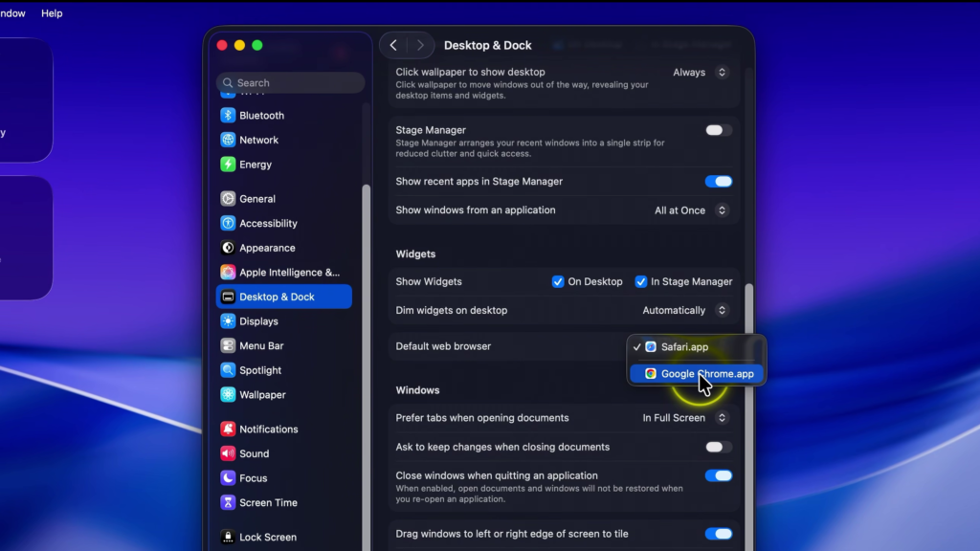Click the Google Chrome logo icon
980x551 pixels.
[651, 374]
